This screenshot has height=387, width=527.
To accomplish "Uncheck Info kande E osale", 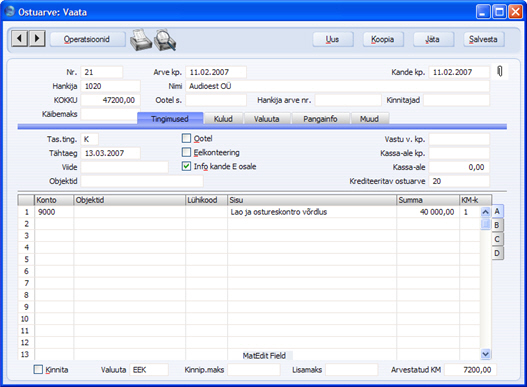I will [x=186, y=166].
